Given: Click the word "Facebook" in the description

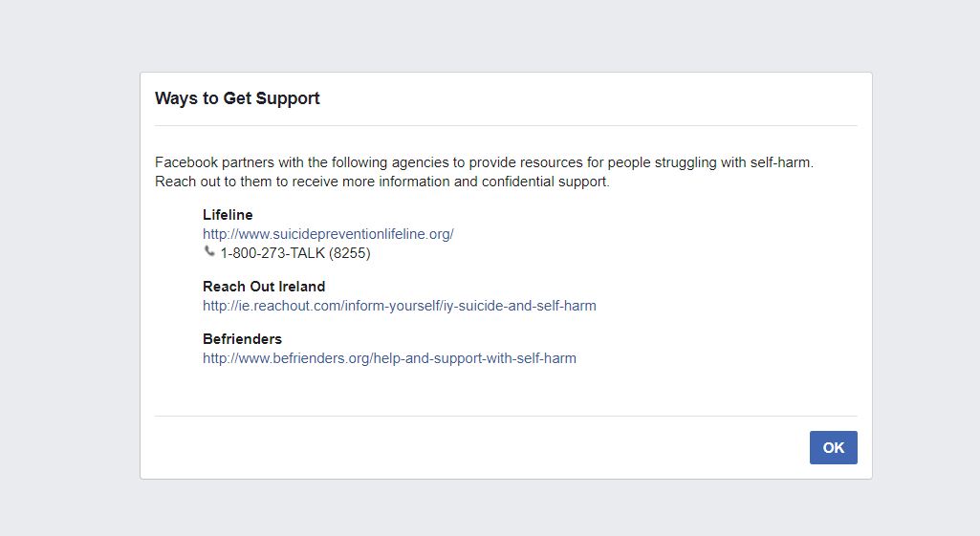Looking at the screenshot, I should (186, 162).
